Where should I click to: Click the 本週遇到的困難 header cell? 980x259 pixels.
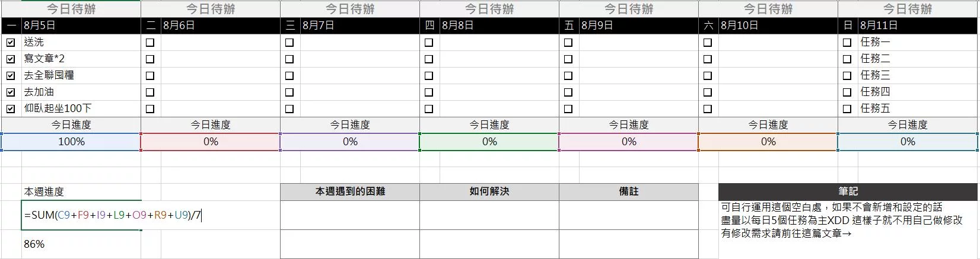pos(350,191)
